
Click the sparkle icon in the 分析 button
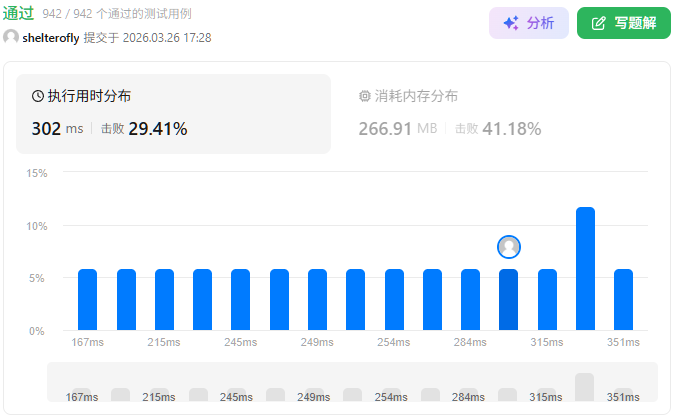click(x=511, y=23)
